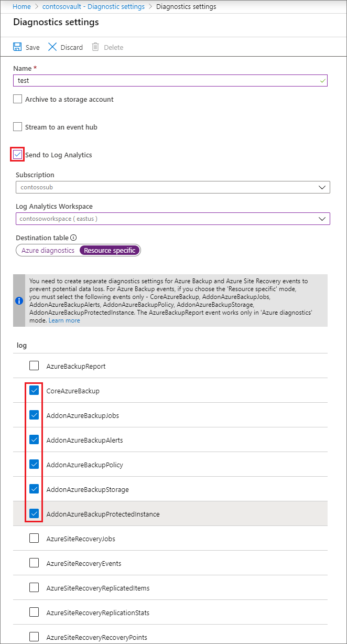Go to Home breadcrumb
The height and width of the screenshot is (644, 347).
tap(21, 7)
